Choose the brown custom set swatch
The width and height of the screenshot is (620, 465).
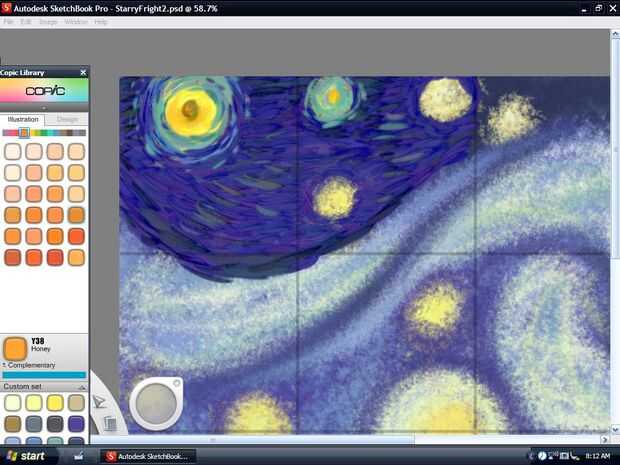click(13, 424)
